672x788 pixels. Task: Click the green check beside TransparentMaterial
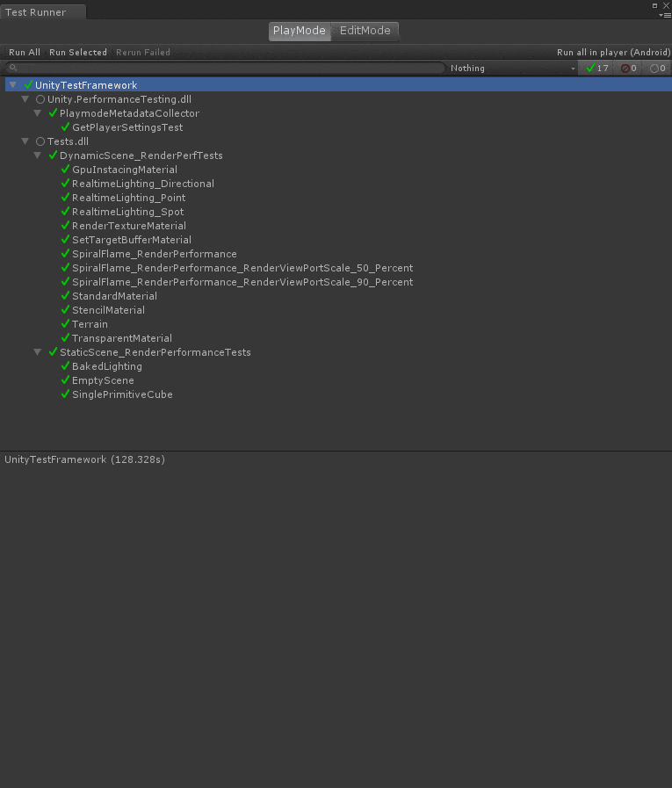pos(65,337)
